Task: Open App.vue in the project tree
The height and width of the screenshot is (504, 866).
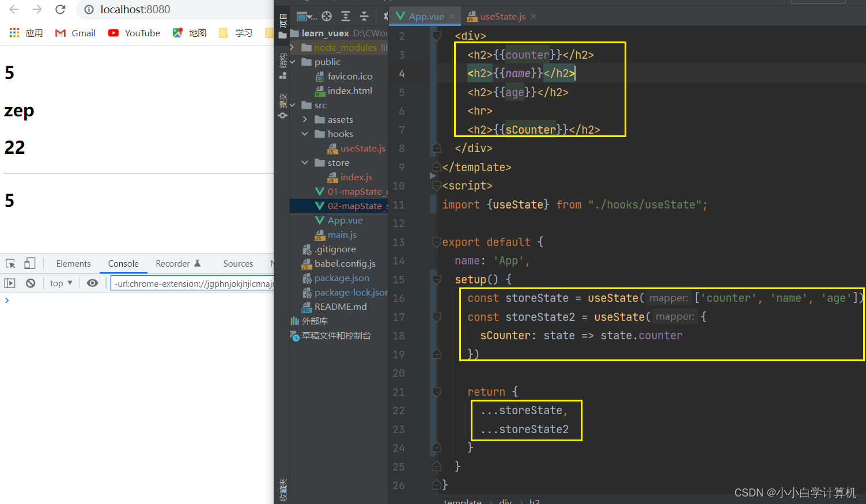Action: click(339, 220)
